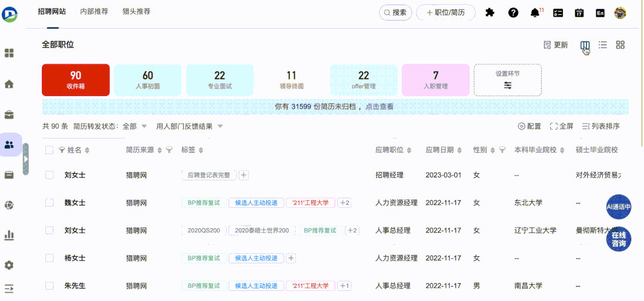Image resolution: width=644 pixels, height=301 pixels.
Task: Sort by 标签 column arrows
Action: (201, 150)
